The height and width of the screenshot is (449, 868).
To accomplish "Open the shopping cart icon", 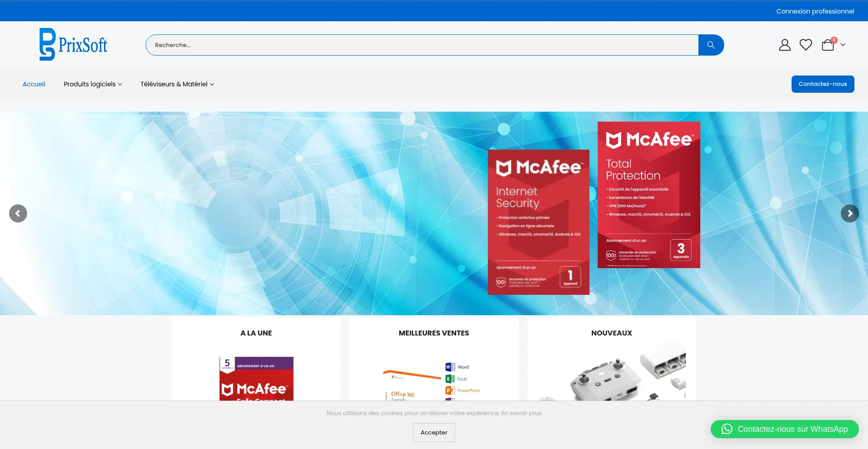I will point(828,45).
